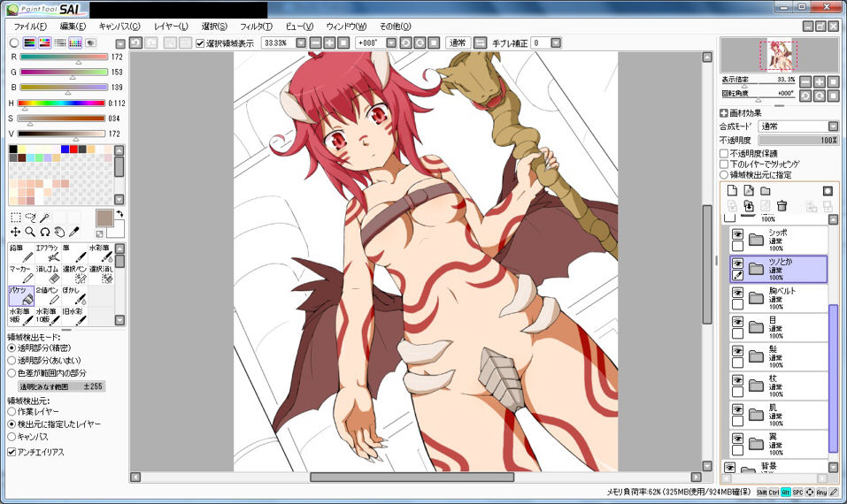Create a new layer folder
Image resolution: width=847 pixels, height=504 pixels.
(766, 190)
